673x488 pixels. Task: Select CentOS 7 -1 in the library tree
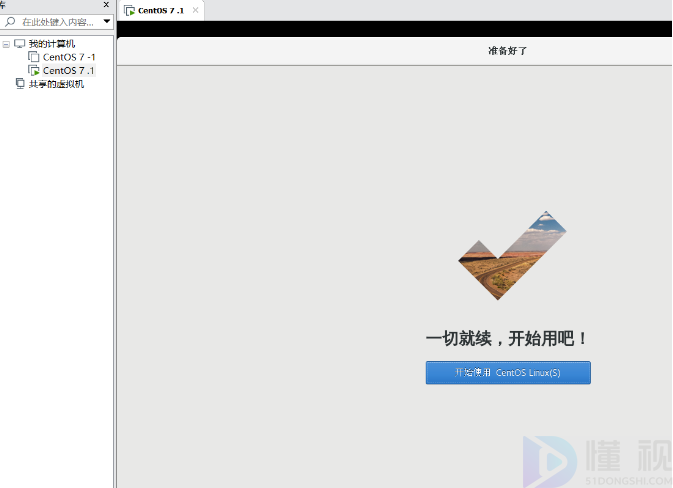(x=69, y=58)
